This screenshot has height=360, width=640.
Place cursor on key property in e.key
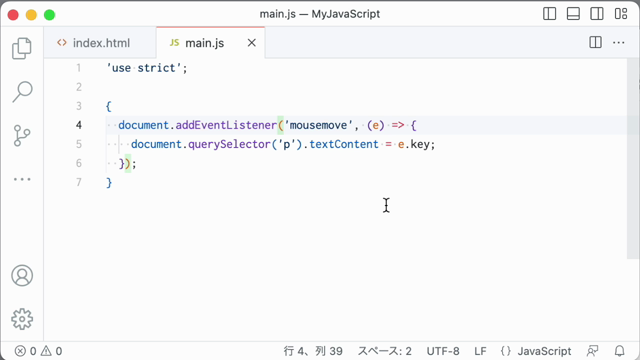pyautogui.click(x=420, y=144)
